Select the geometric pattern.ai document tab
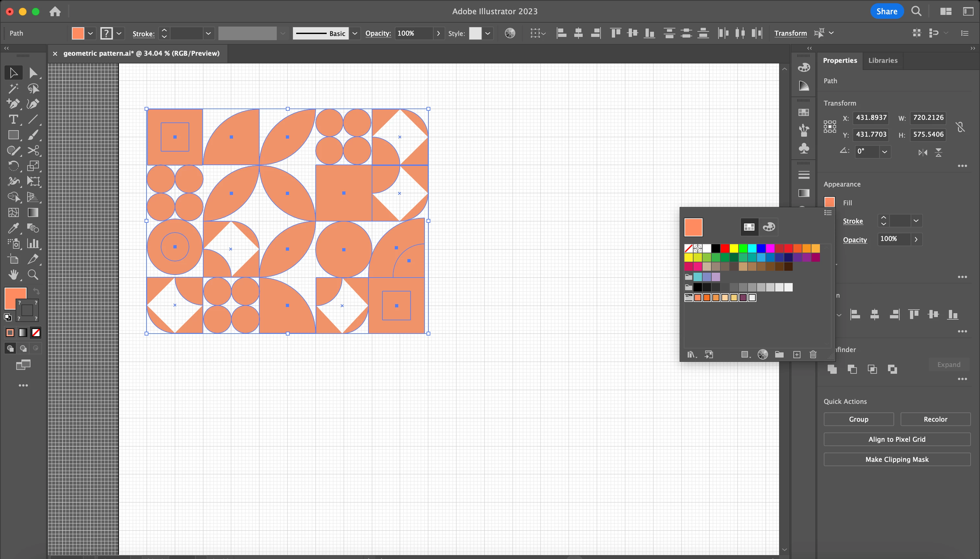The width and height of the screenshot is (980, 559). tap(141, 53)
